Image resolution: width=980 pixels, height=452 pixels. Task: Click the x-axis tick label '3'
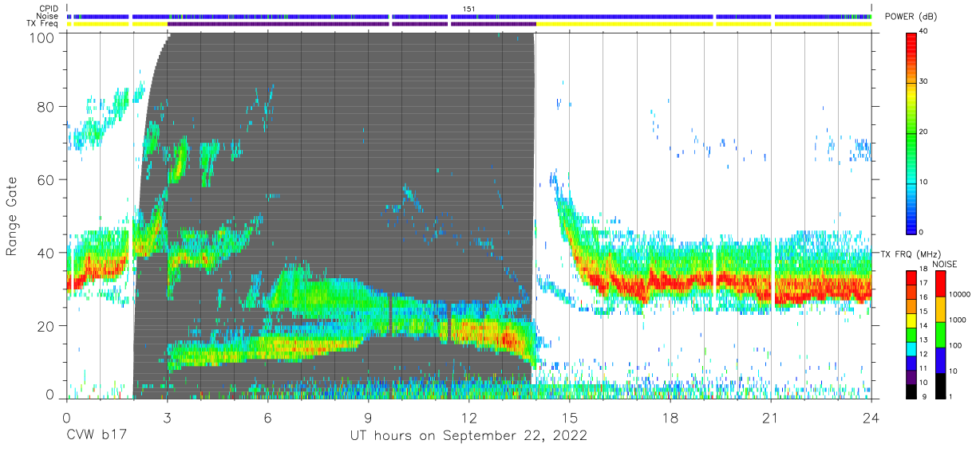[x=167, y=417]
